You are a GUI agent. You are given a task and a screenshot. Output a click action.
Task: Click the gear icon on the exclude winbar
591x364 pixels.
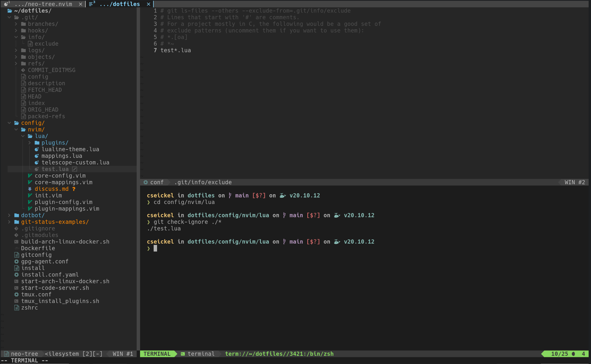146,182
